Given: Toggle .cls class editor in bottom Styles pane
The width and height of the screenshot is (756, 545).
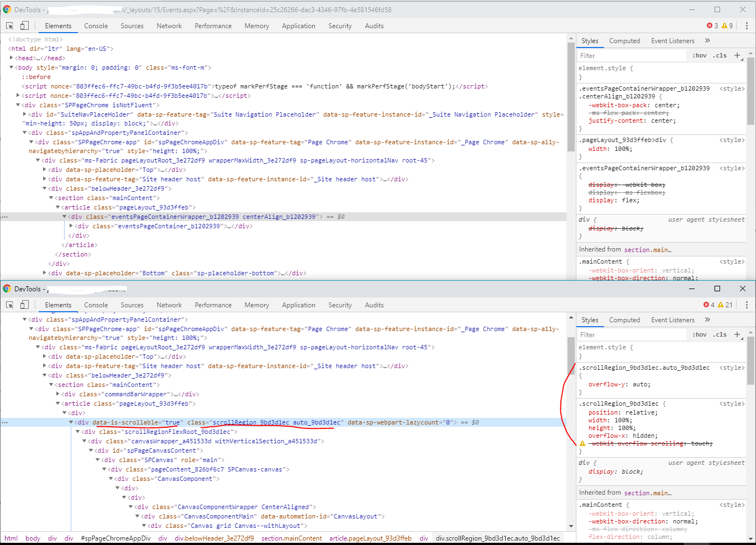Looking at the screenshot, I should [720, 334].
